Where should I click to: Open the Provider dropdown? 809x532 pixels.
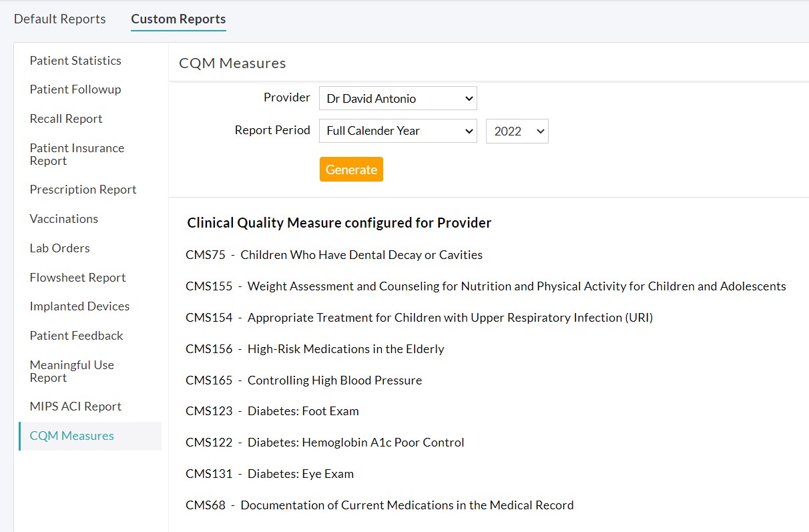397,98
